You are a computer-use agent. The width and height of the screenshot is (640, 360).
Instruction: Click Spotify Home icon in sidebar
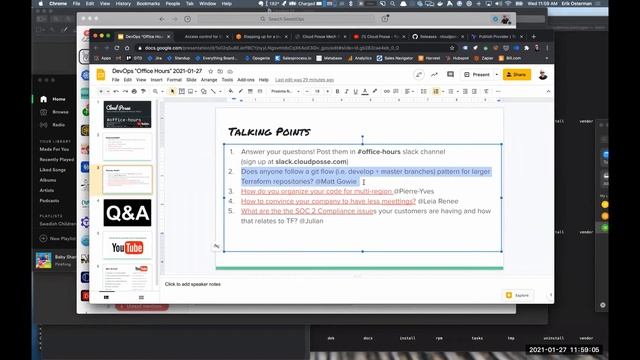click(44, 99)
